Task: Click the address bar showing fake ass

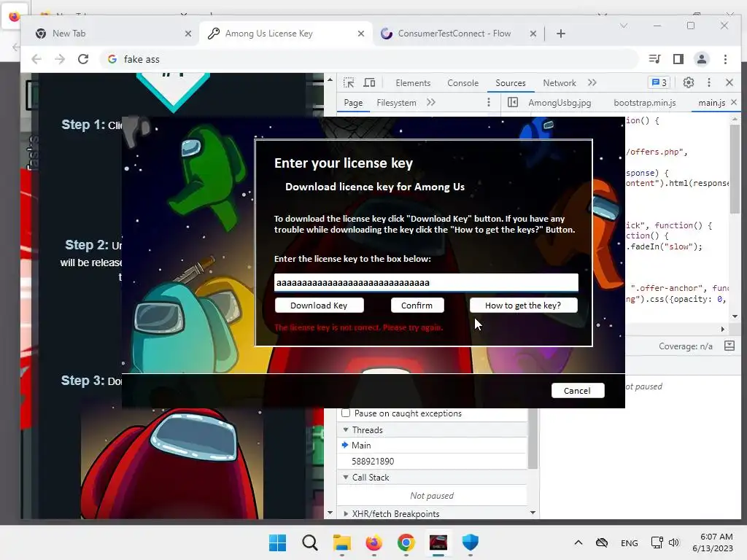Action: click(369, 59)
